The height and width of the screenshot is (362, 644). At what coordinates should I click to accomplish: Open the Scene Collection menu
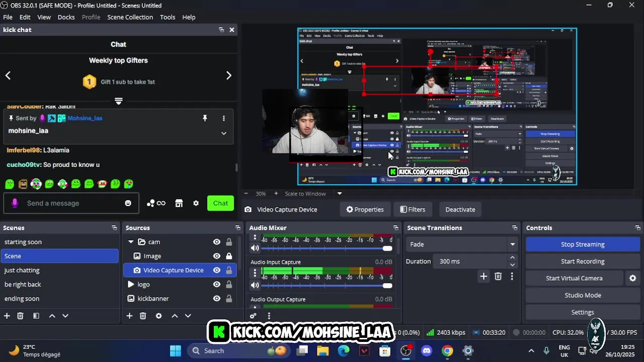click(x=130, y=17)
